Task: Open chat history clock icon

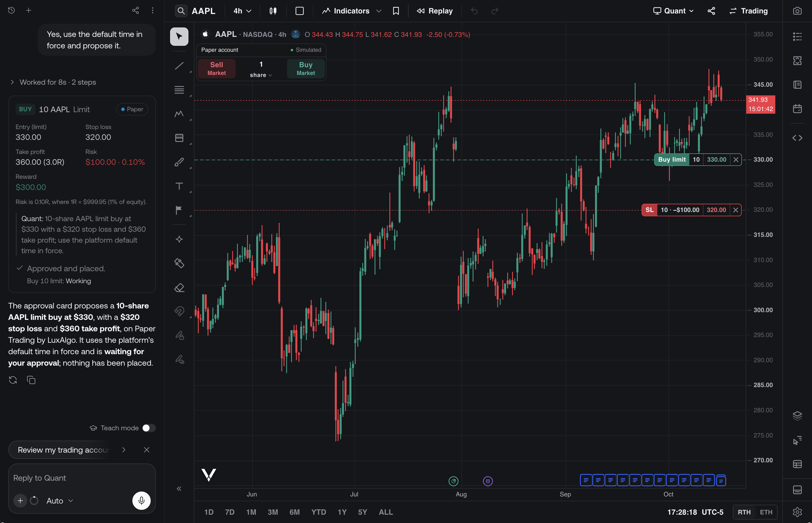Action: click(x=11, y=10)
